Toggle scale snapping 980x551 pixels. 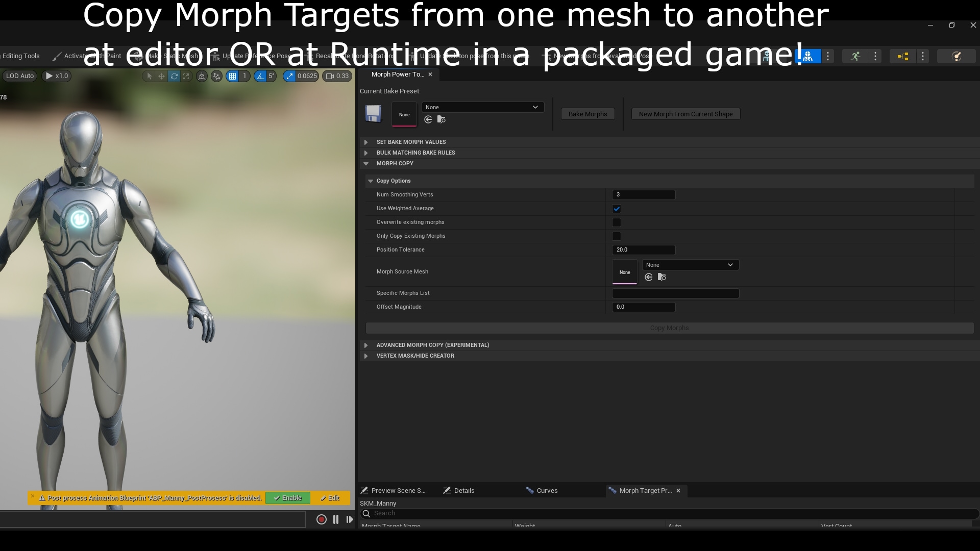289,76
